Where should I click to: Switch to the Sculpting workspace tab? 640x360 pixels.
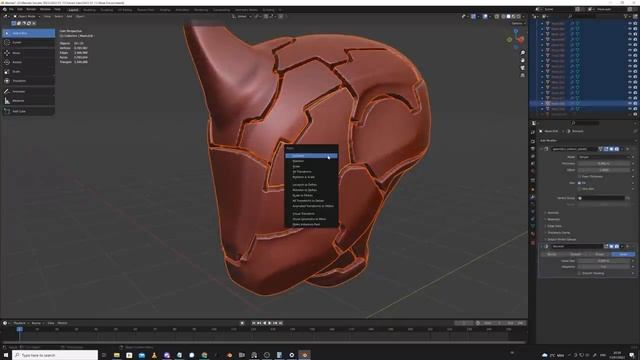[x=107, y=9]
